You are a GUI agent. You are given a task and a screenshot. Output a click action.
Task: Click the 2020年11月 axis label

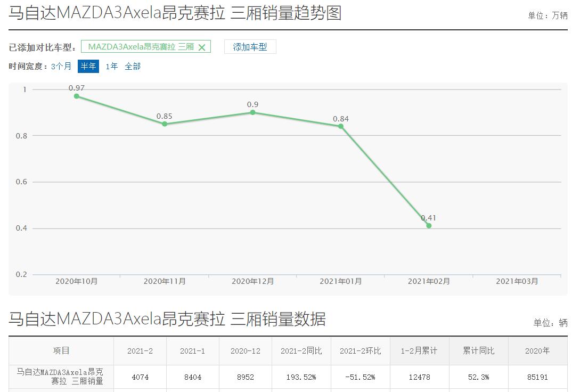point(165,282)
